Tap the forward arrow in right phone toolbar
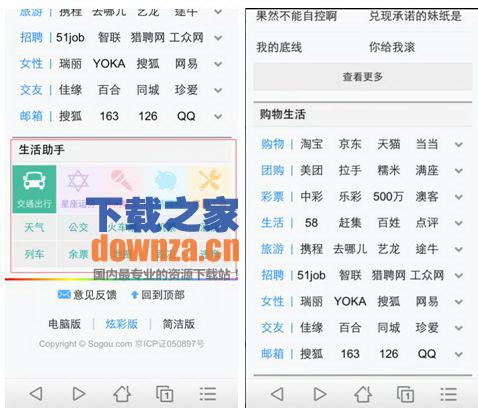The width and height of the screenshot is (478, 411). 320,394
